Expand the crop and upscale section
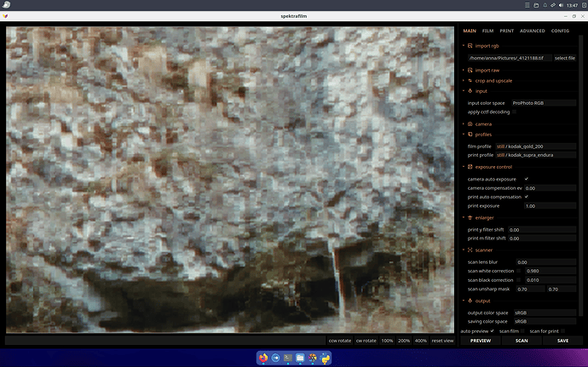588x367 pixels. (464, 81)
